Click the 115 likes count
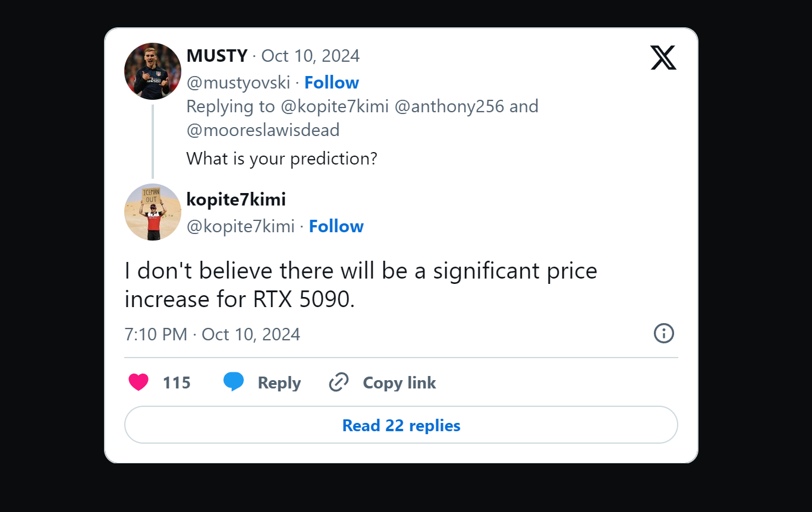Viewport: 812px width, 512px height. 177,383
